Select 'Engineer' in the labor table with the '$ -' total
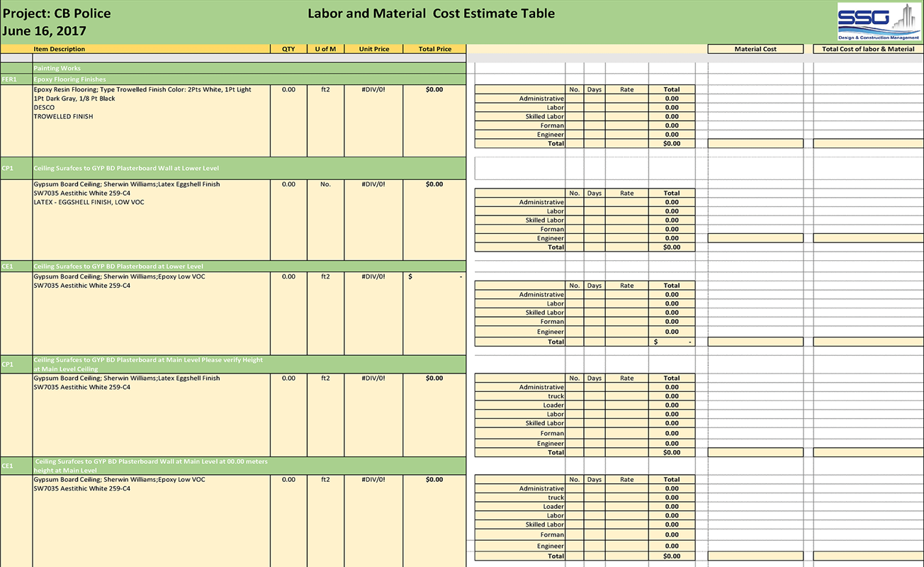The width and height of the screenshot is (924, 567). click(x=520, y=332)
